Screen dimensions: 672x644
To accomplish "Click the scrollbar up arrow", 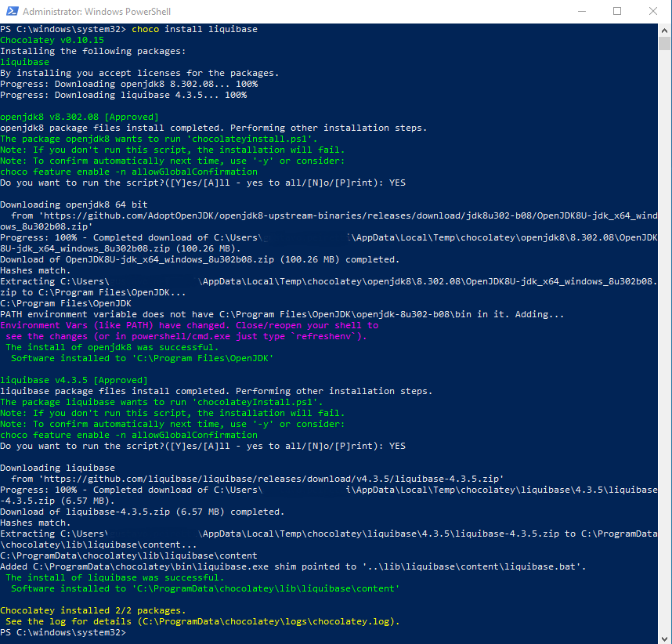I will point(665,30).
